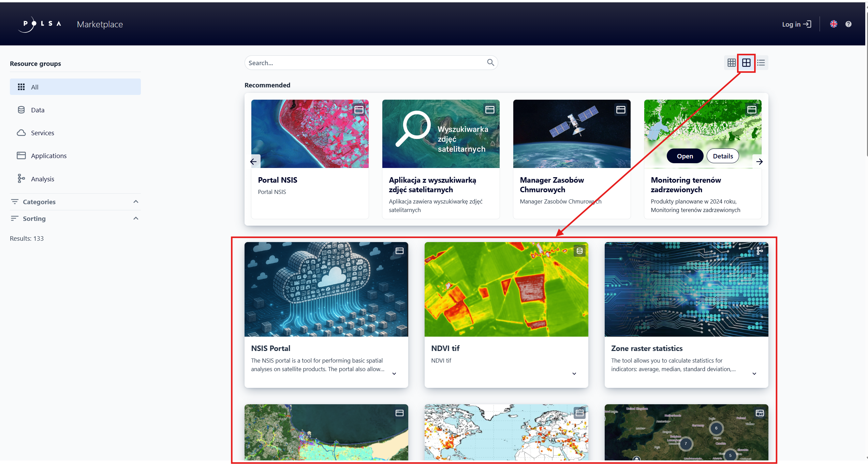Open Monitoring terenów zadrzewionych via Open button
The width and height of the screenshot is (868, 464).
[x=685, y=156]
